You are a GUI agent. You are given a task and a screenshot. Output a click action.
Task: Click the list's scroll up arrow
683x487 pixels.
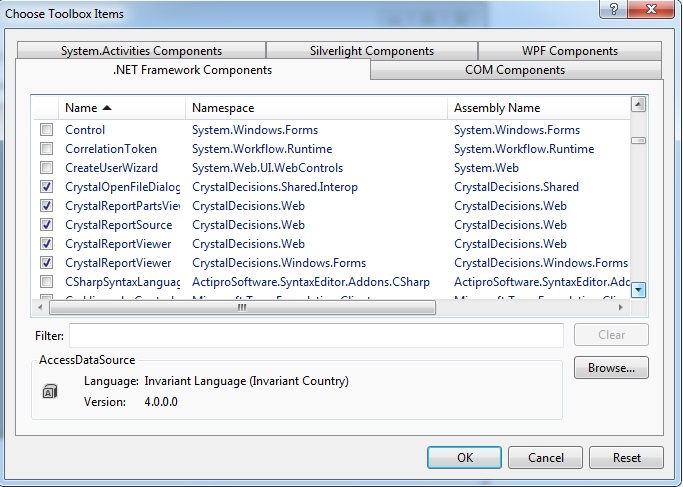click(x=638, y=105)
